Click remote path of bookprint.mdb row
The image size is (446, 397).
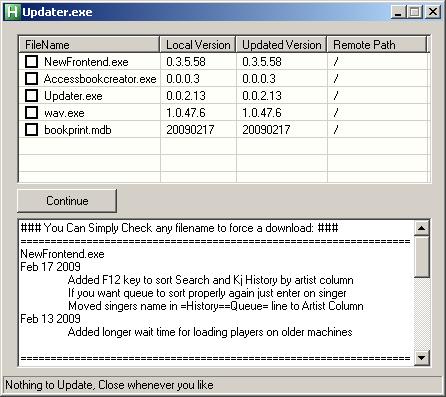tap(336, 130)
